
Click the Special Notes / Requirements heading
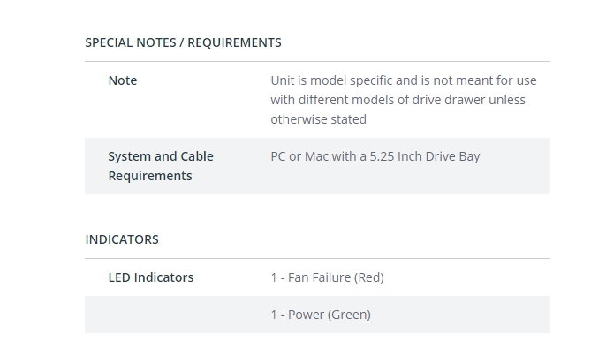tap(183, 42)
